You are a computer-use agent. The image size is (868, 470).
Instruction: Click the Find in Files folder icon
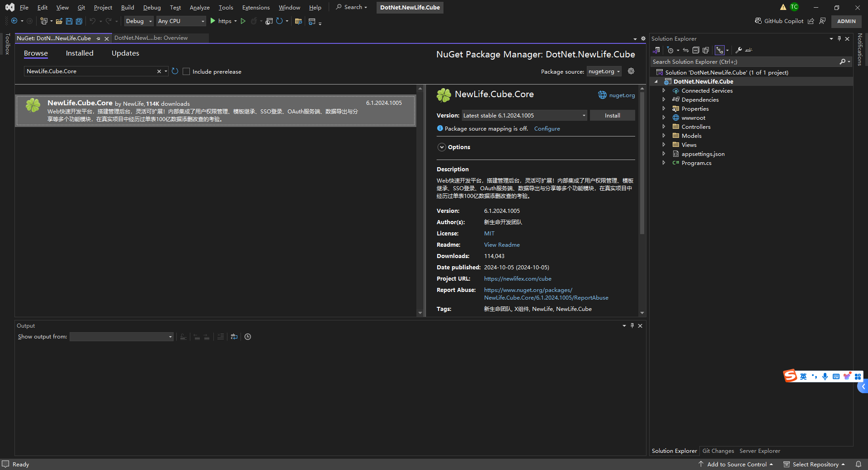(x=298, y=21)
